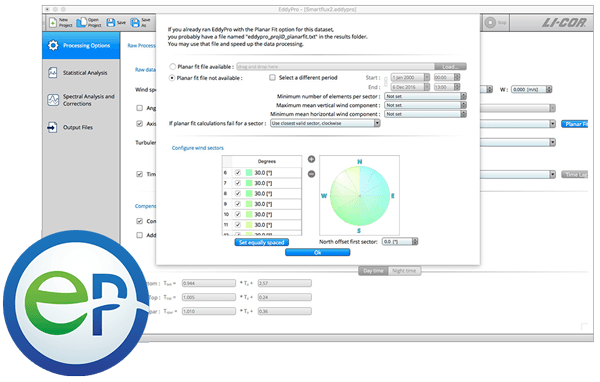This screenshot has width=600, height=382.
Task: Click the LI-COR logo
Action: 564,23
